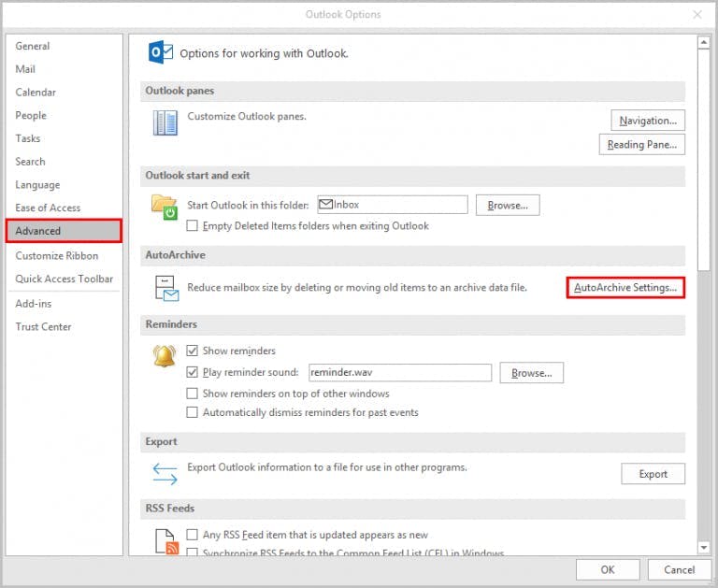Click the RSS Feeds document icon
This screenshot has height=588, width=718.
(166, 541)
